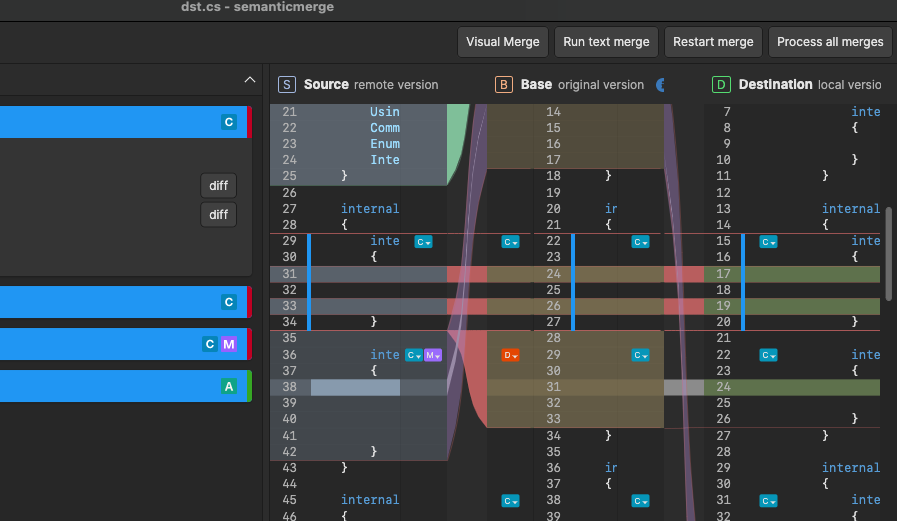
Task: Click 'Enum' on Source line 23
Action: pyautogui.click(x=384, y=144)
